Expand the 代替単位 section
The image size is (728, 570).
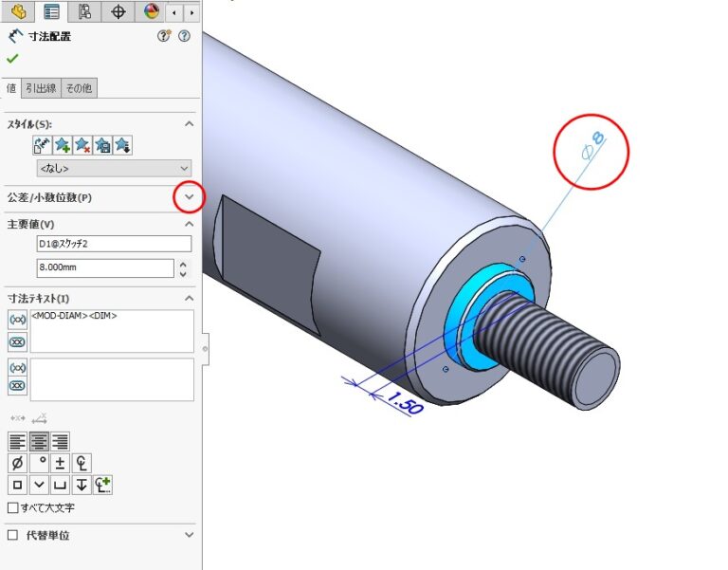[189, 535]
